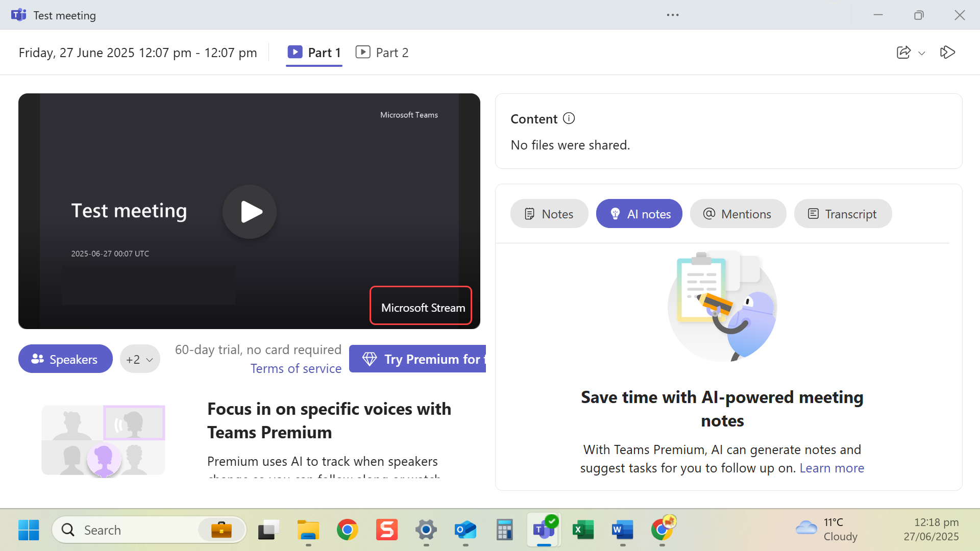This screenshot has height=551, width=980.
Task: Click the voices illustration thumbnail
Action: click(x=103, y=440)
